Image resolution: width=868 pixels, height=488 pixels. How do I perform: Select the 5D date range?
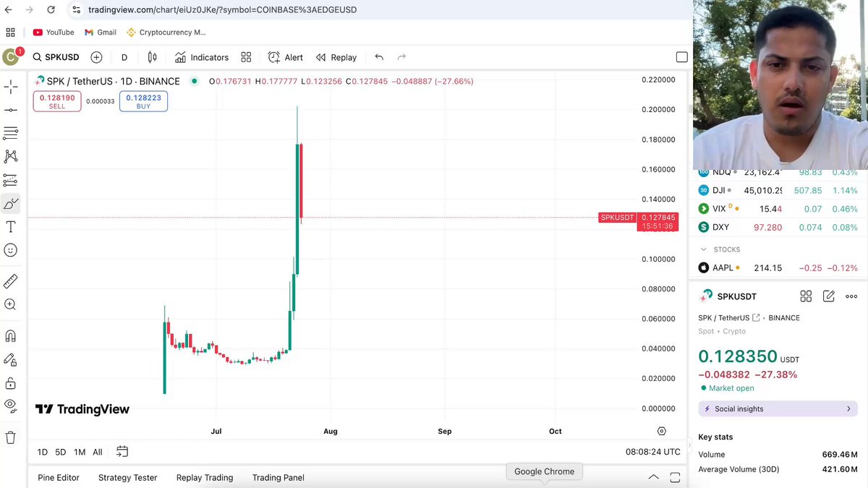tap(61, 452)
